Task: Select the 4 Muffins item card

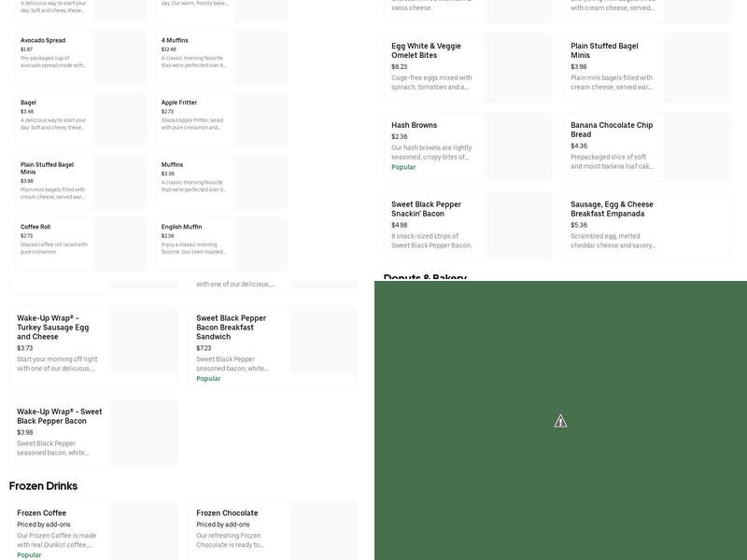Action: [175, 41]
